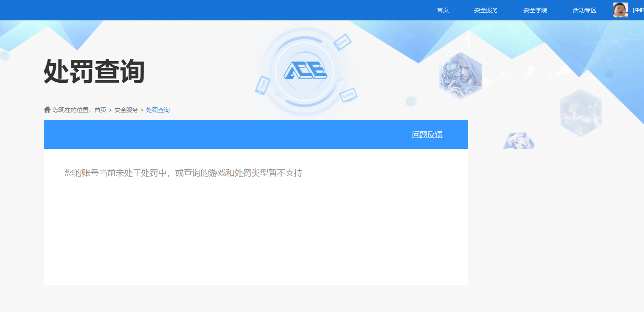This screenshot has height=312, width=644.
Task: Go to 安全学院 in the top navigation
Action: pos(535,10)
